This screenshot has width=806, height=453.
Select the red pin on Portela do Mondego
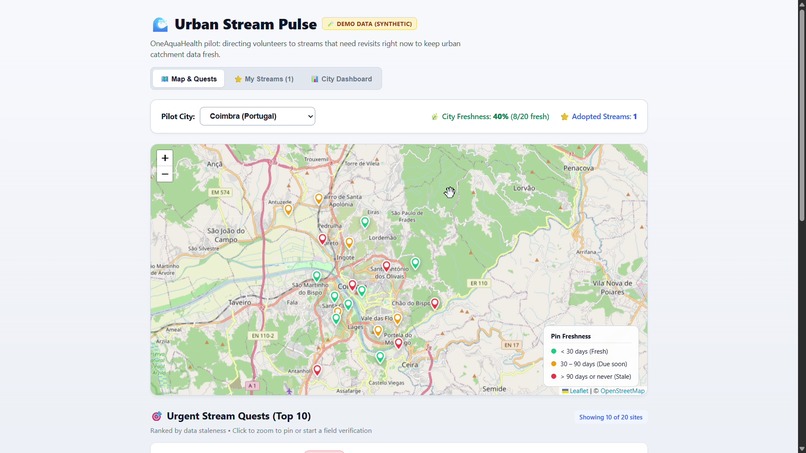[398, 343]
